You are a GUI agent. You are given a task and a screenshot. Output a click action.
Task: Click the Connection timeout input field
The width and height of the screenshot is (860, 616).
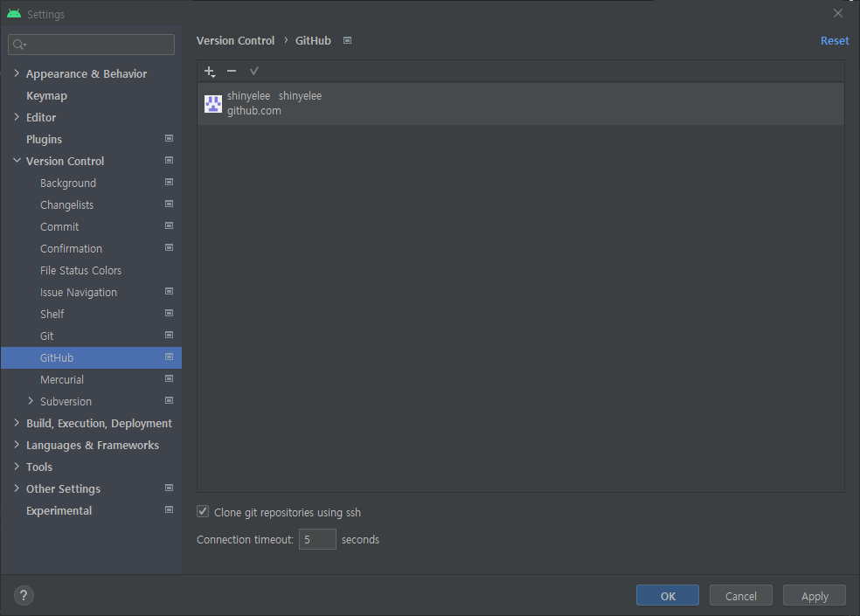317,539
